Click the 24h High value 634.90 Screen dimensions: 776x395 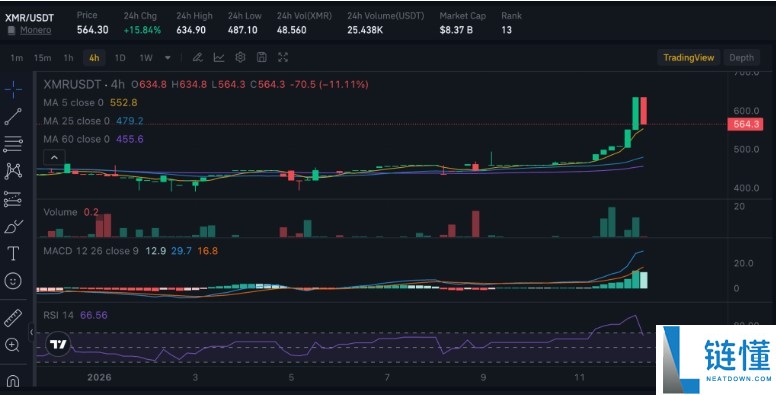coord(191,30)
